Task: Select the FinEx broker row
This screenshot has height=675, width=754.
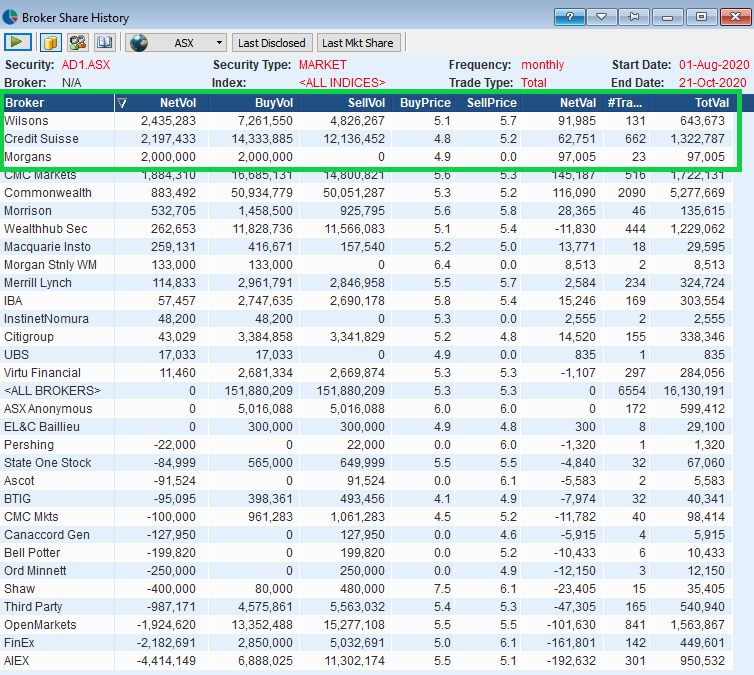Action: pyautogui.click(x=368, y=643)
